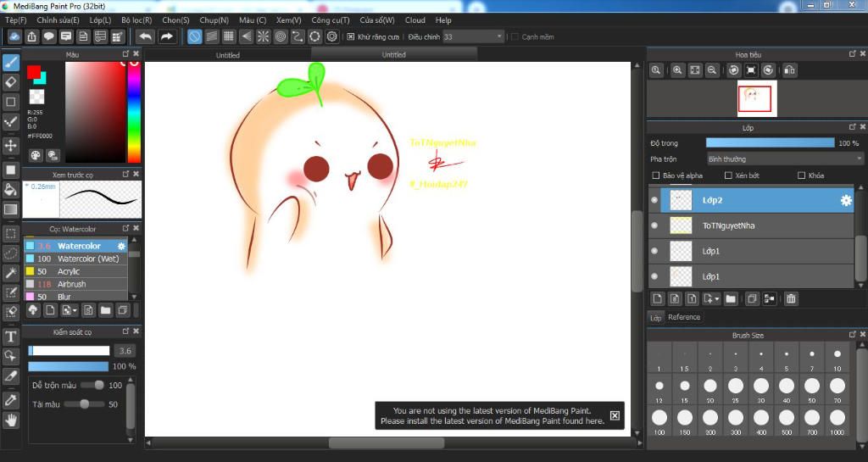Delete layer using the trash icon
868x462 pixels.
791,298
